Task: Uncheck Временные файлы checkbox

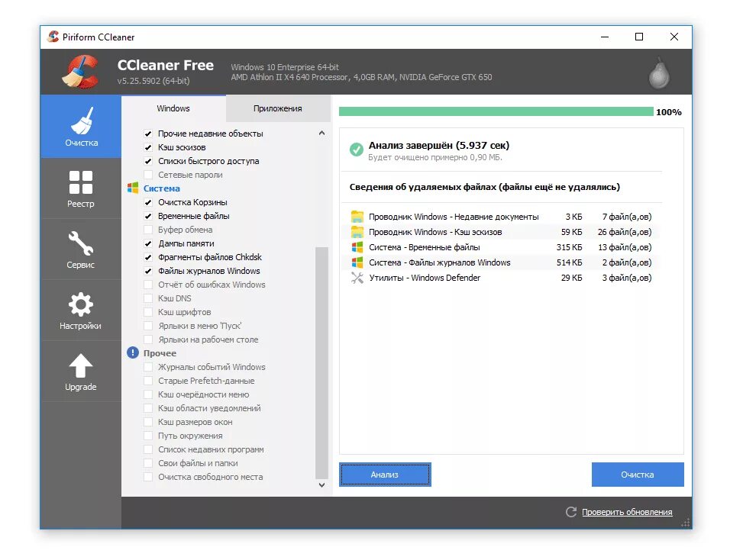Action: [x=148, y=216]
